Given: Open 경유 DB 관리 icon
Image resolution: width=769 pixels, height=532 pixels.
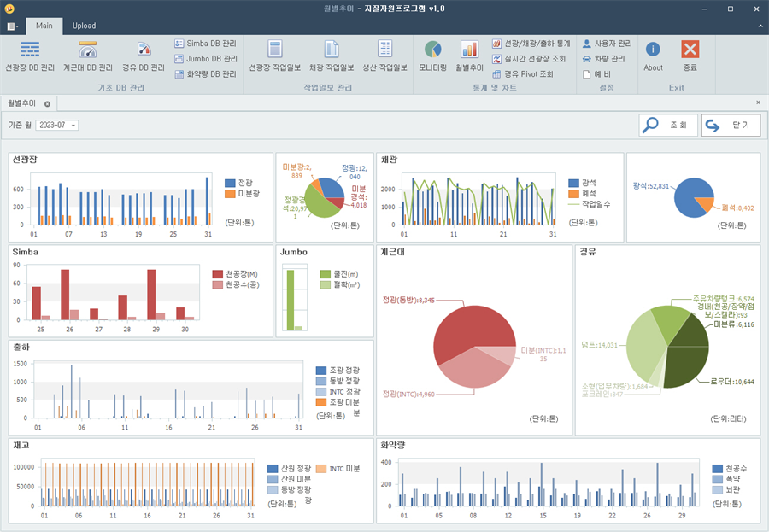Looking at the screenshot, I should point(144,50).
